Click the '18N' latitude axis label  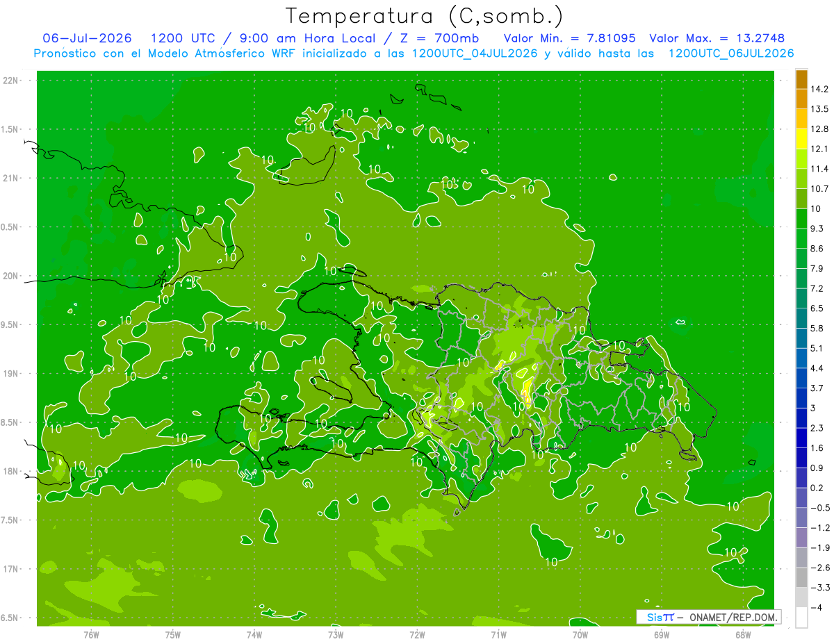tap(10, 471)
